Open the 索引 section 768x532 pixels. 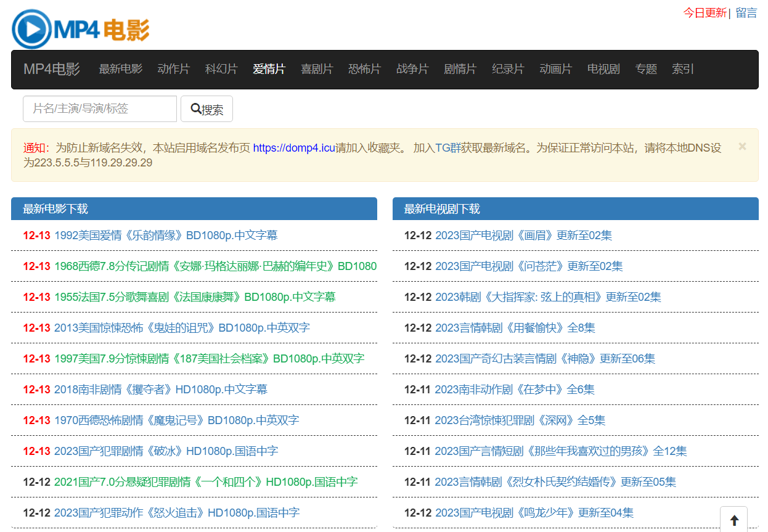pyautogui.click(x=682, y=69)
